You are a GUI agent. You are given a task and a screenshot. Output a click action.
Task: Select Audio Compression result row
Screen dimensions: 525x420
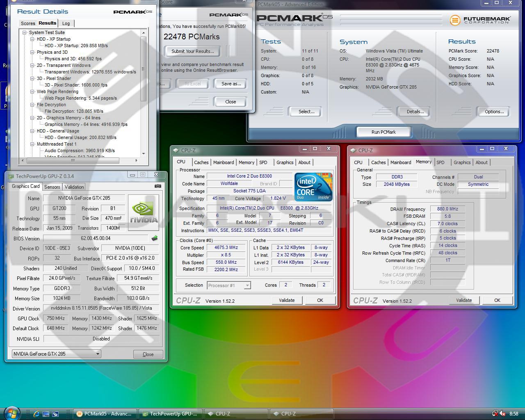[80, 151]
